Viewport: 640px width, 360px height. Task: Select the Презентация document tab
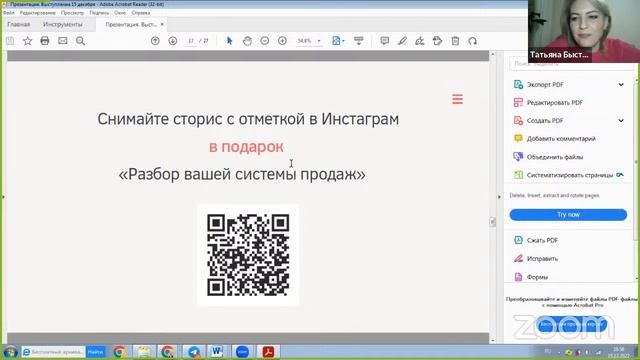click(x=131, y=24)
